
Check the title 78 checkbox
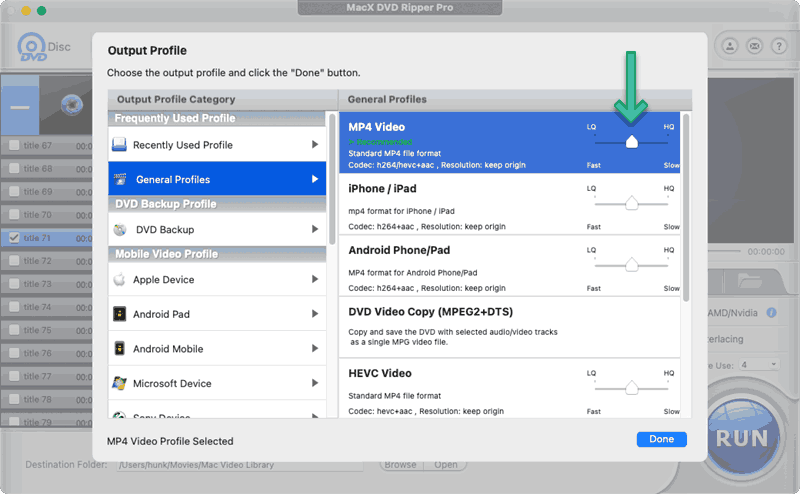(14, 399)
